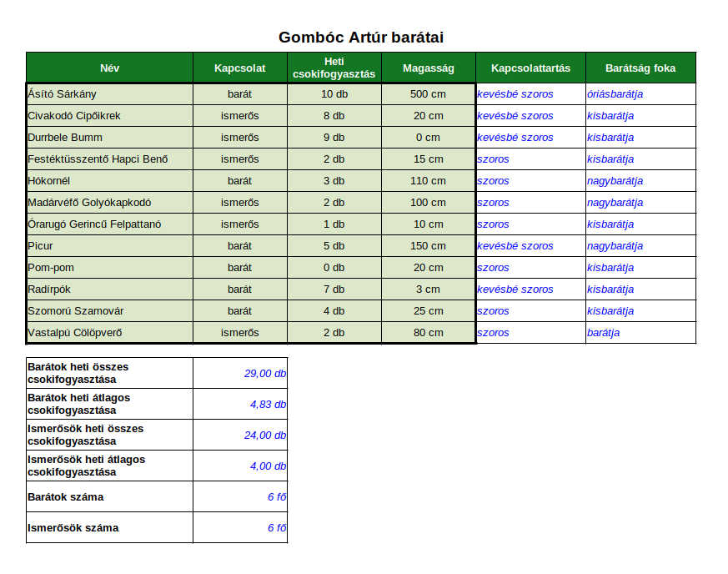Viewport: 728px width, 574px height.
Task: Click the Kapcsolattartás header cell
Action: [530, 68]
